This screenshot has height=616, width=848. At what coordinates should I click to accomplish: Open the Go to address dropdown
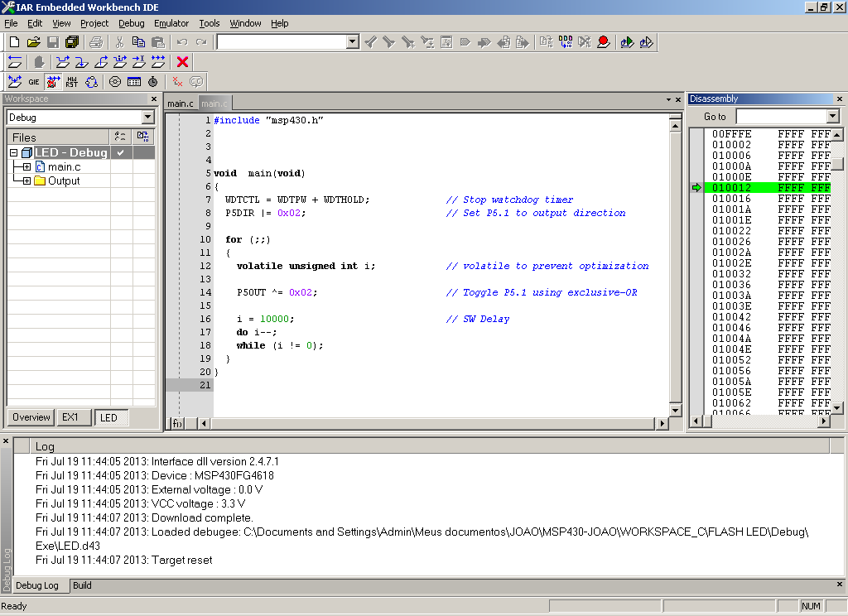point(832,117)
